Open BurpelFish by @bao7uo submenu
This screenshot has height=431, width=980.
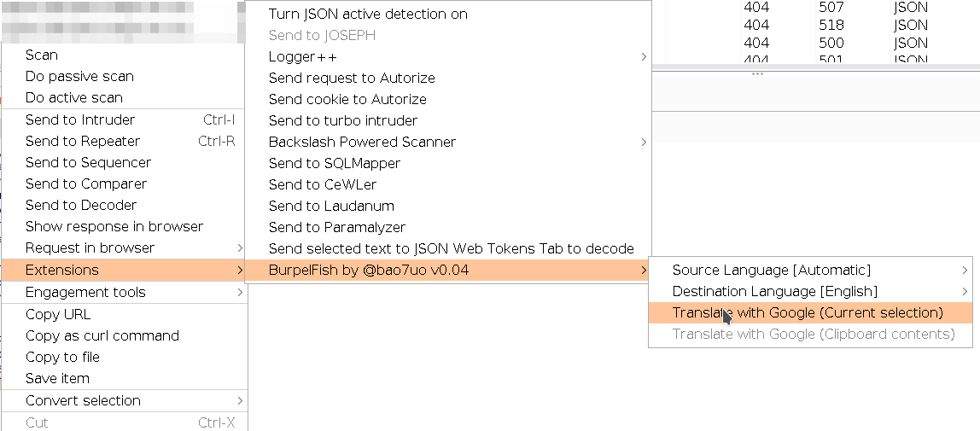coord(448,270)
